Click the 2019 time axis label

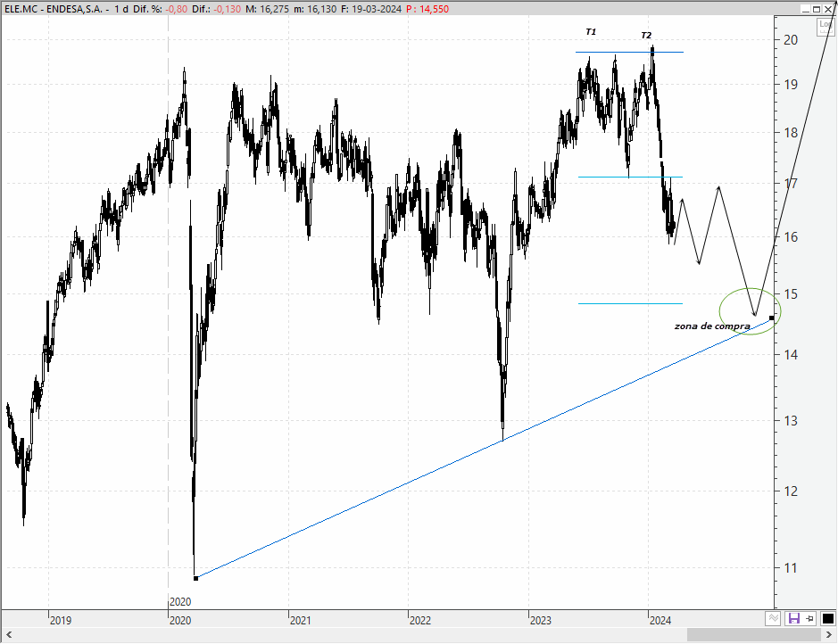(x=61, y=621)
